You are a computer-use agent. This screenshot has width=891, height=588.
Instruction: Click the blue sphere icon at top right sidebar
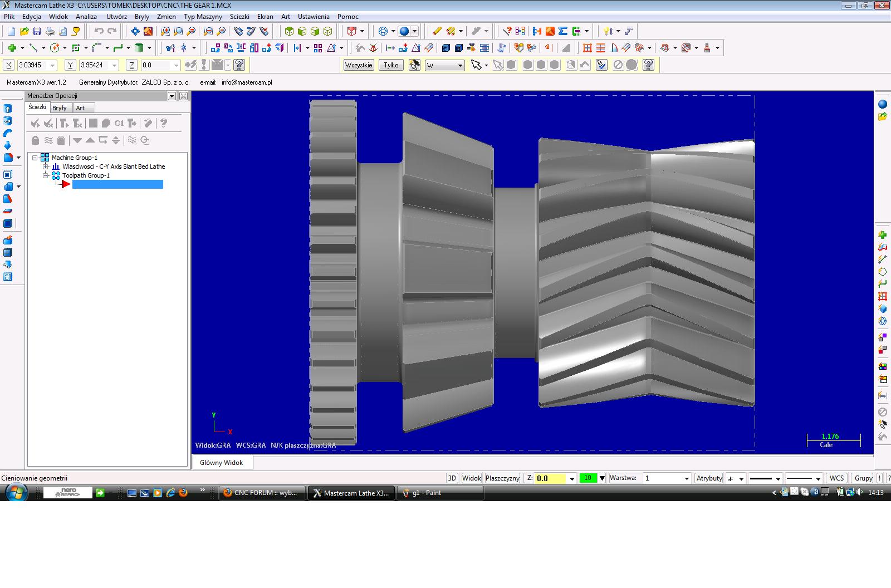tap(883, 104)
